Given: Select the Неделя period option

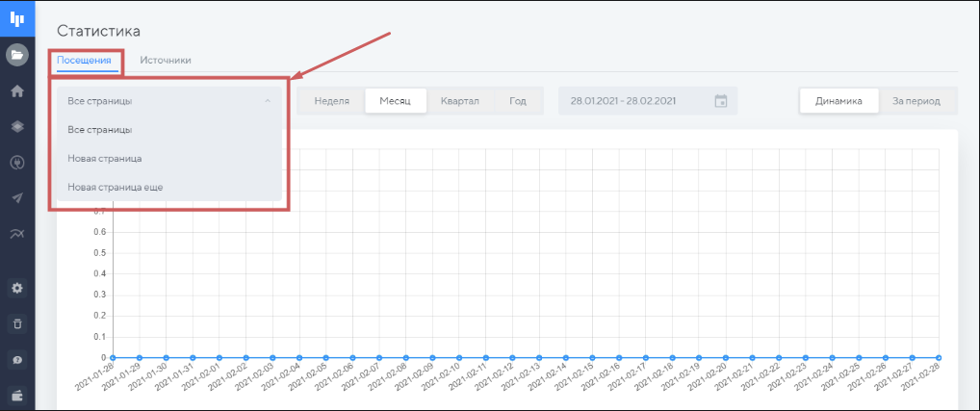Looking at the screenshot, I should tap(331, 101).
